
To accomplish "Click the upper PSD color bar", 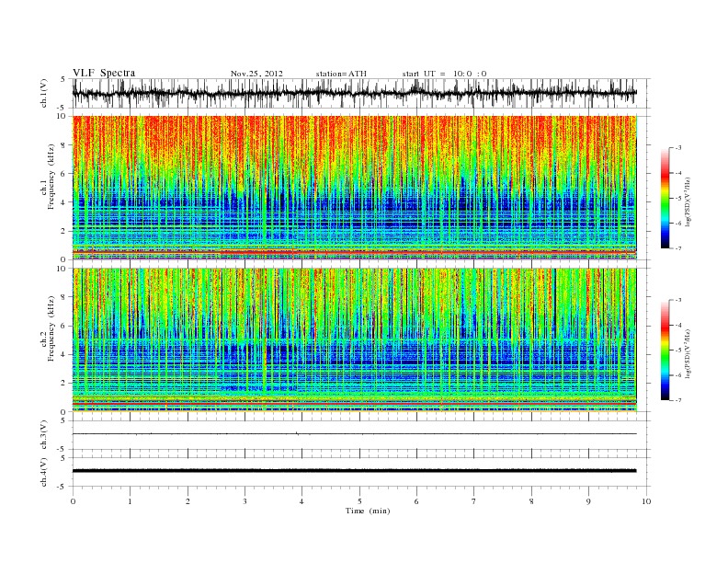I will point(665,198).
